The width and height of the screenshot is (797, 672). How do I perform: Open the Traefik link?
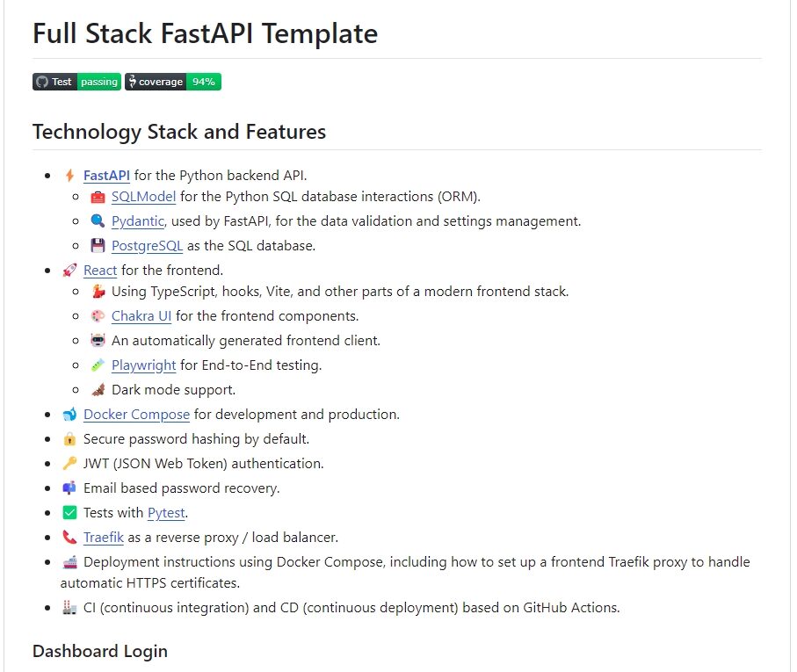(x=104, y=537)
